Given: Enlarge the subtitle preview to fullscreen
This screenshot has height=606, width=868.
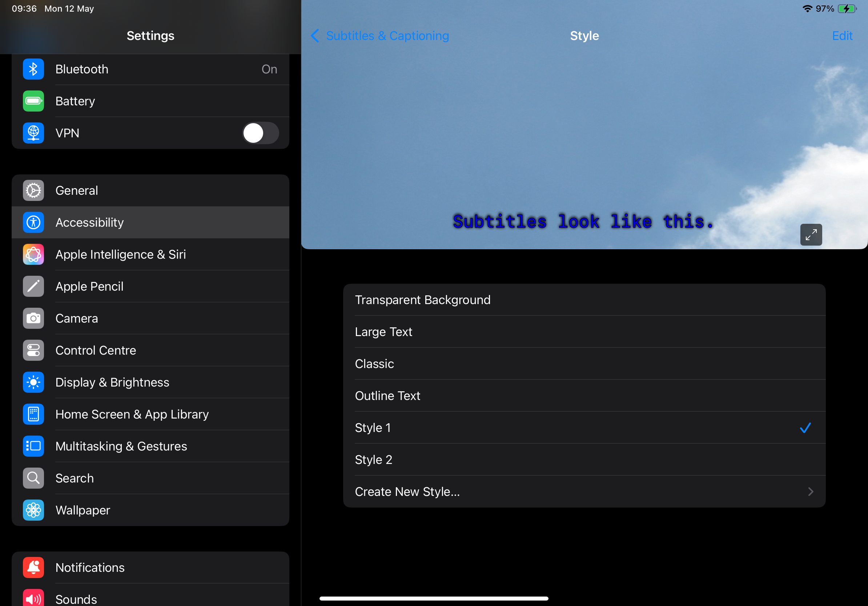Looking at the screenshot, I should 811,235.
